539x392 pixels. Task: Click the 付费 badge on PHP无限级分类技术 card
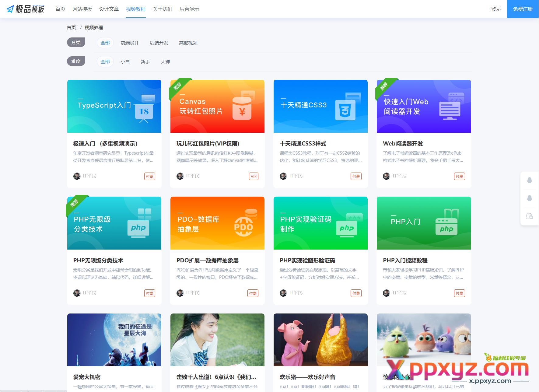click(149, 293)
